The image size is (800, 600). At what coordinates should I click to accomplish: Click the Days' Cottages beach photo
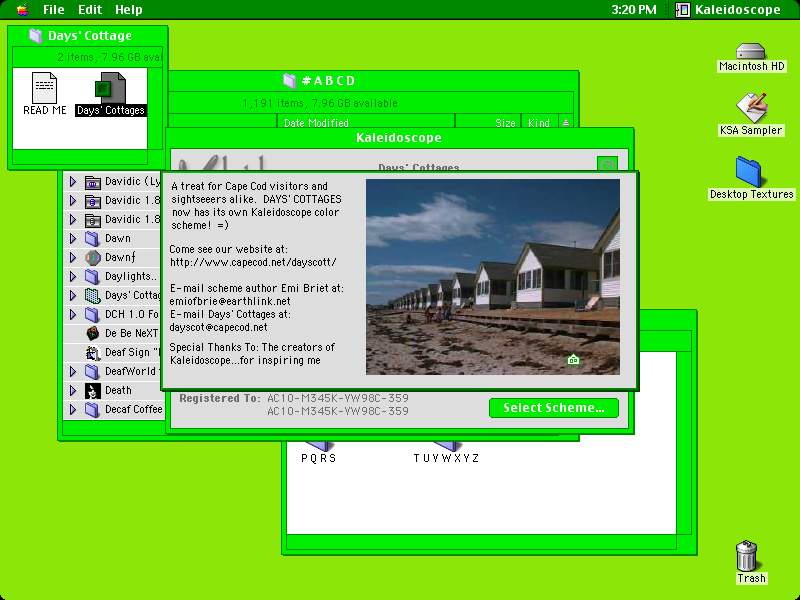(493, 277)
